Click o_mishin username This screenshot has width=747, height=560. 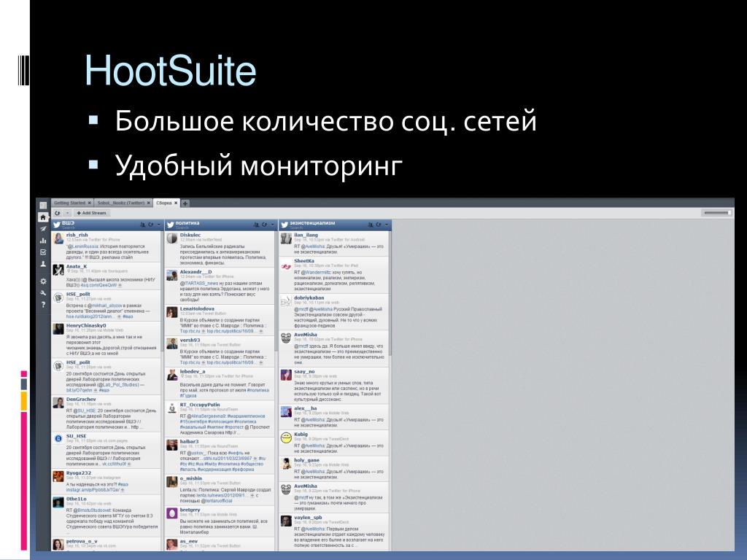(x=191, y=478)
